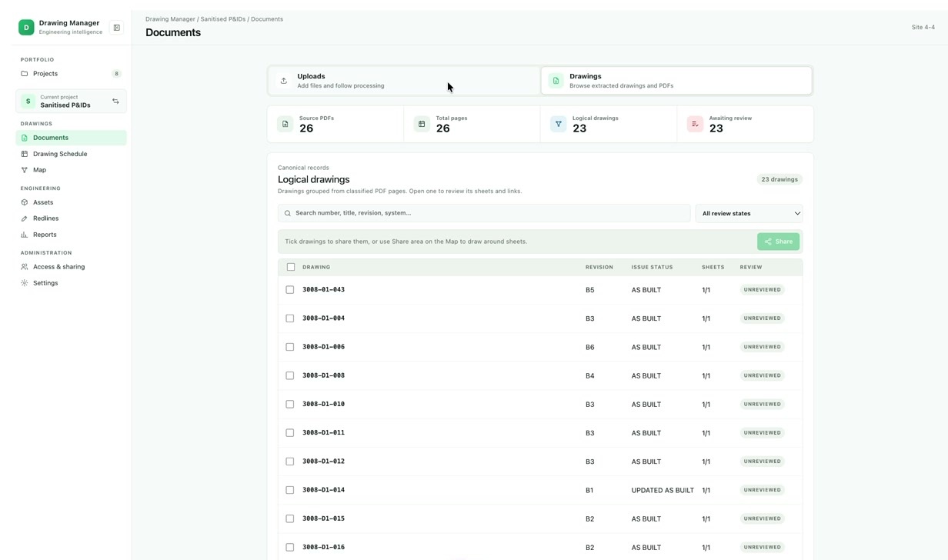
Task: Tick checkbox for drawing 3008-D1-015
Action: 290,518
